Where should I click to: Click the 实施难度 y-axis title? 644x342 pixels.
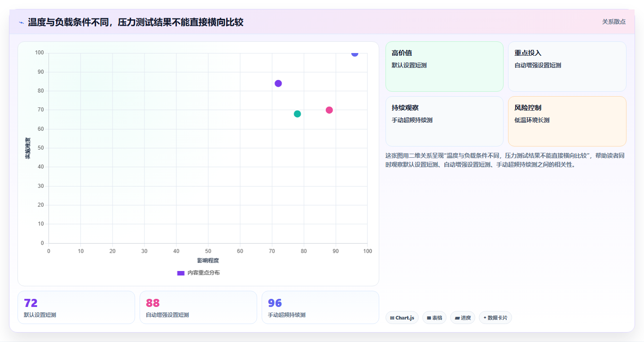28,148
